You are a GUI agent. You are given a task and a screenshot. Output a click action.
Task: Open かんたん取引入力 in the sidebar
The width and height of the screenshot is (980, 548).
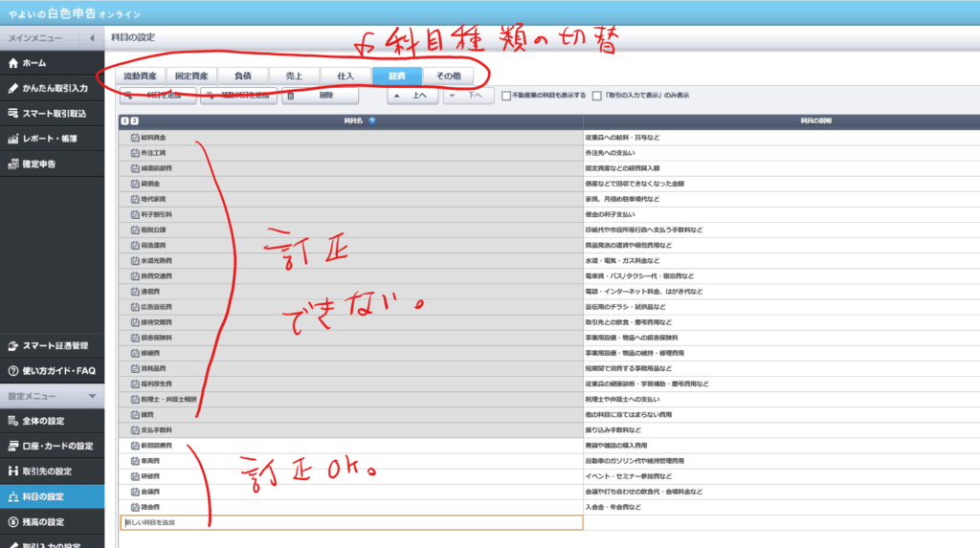pos(54,88)
